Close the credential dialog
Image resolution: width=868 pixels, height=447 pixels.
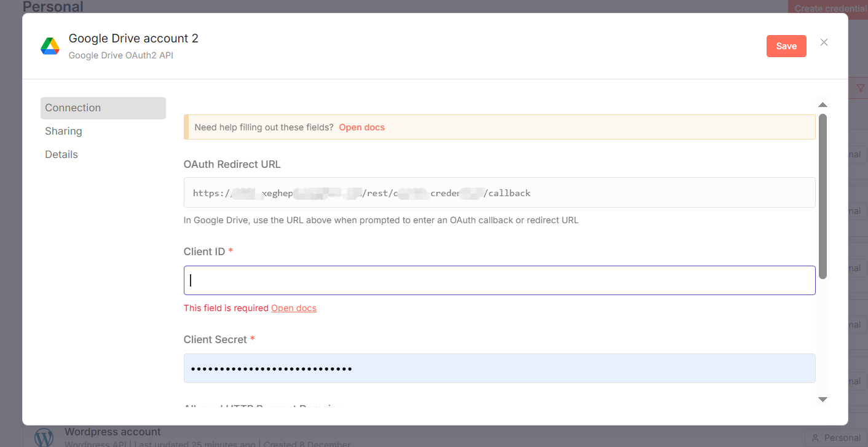coord(824,42)
